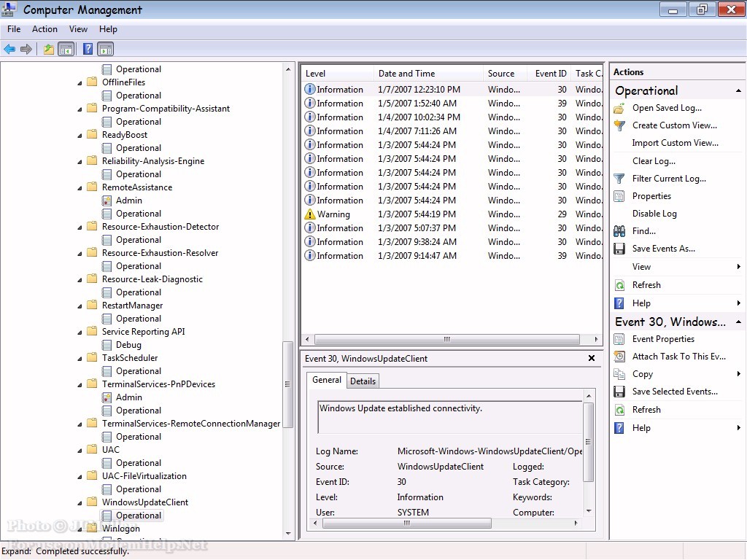Viewport: 747px width, 560px height.
Task: Click Attach Task To This Event action
Action: 679,356
